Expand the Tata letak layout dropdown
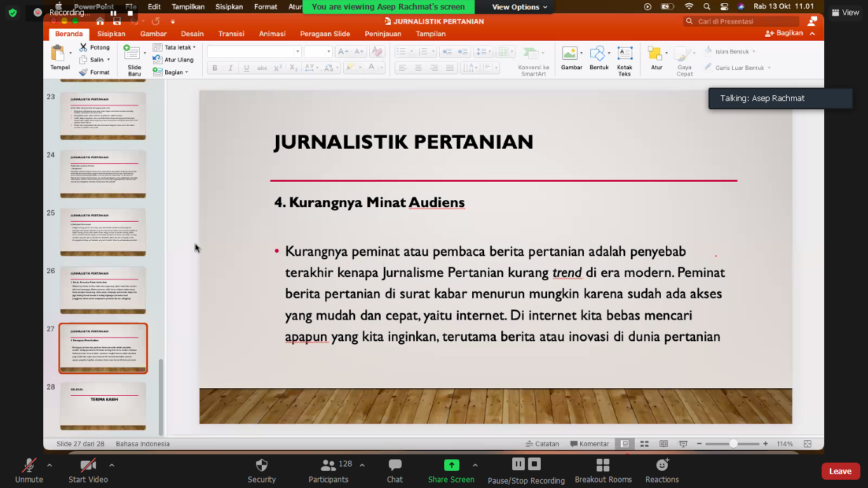Viewport: 868px width, 488px height. tap(194, 47)
